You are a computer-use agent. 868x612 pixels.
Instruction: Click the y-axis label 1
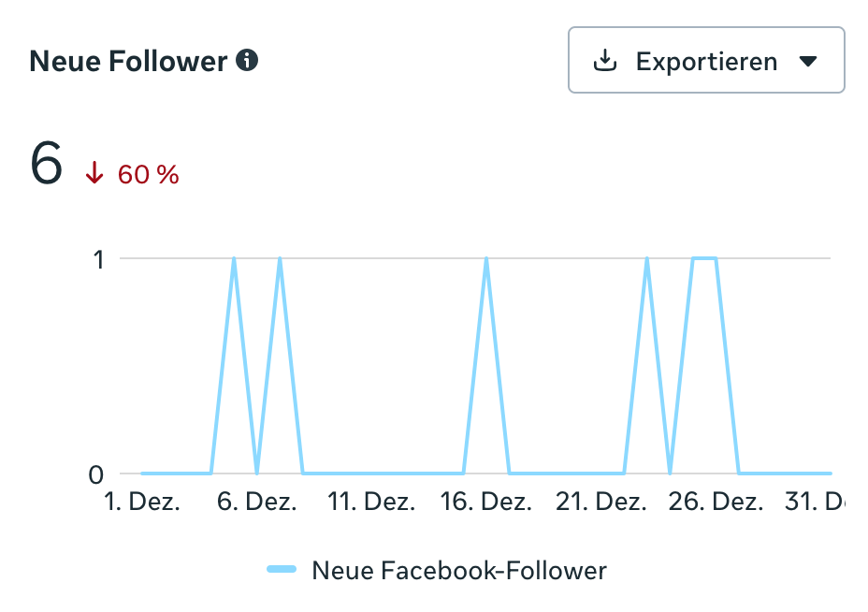97,259
